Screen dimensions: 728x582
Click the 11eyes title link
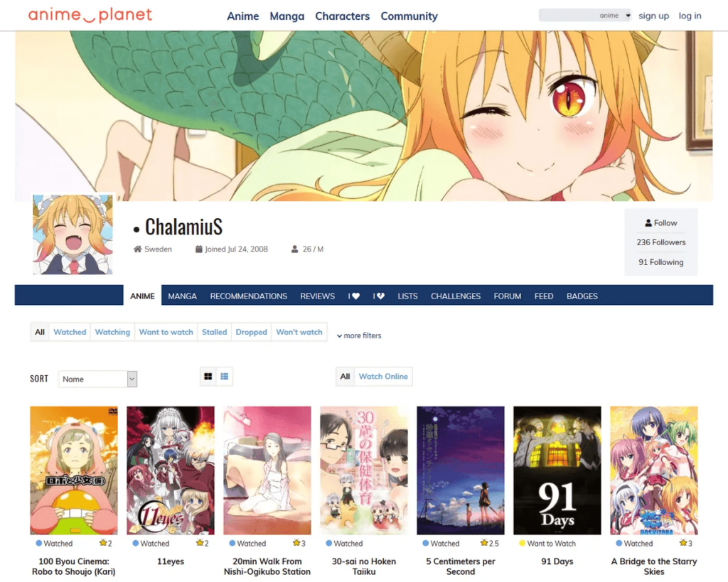point(171,561)
